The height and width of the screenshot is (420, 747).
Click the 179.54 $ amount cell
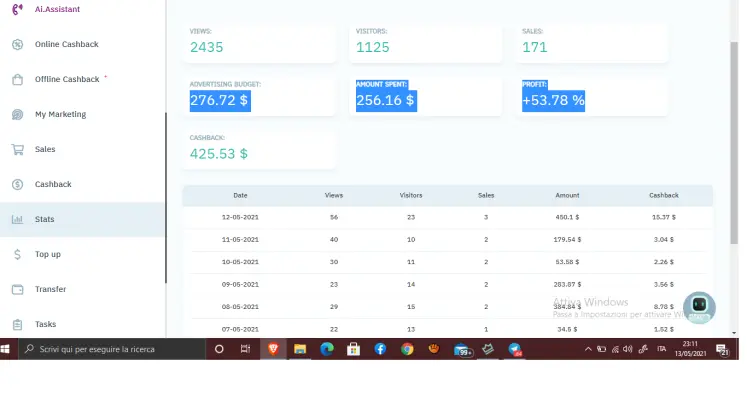pos(567,240)
